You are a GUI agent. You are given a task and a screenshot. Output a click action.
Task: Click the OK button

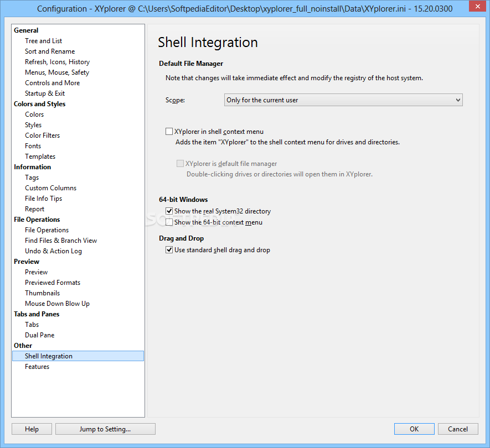tap(414, 429)
